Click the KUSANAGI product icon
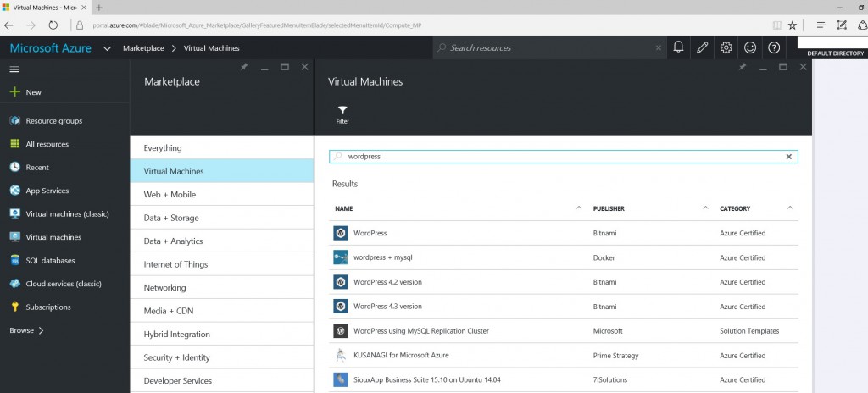 (341, 356)
